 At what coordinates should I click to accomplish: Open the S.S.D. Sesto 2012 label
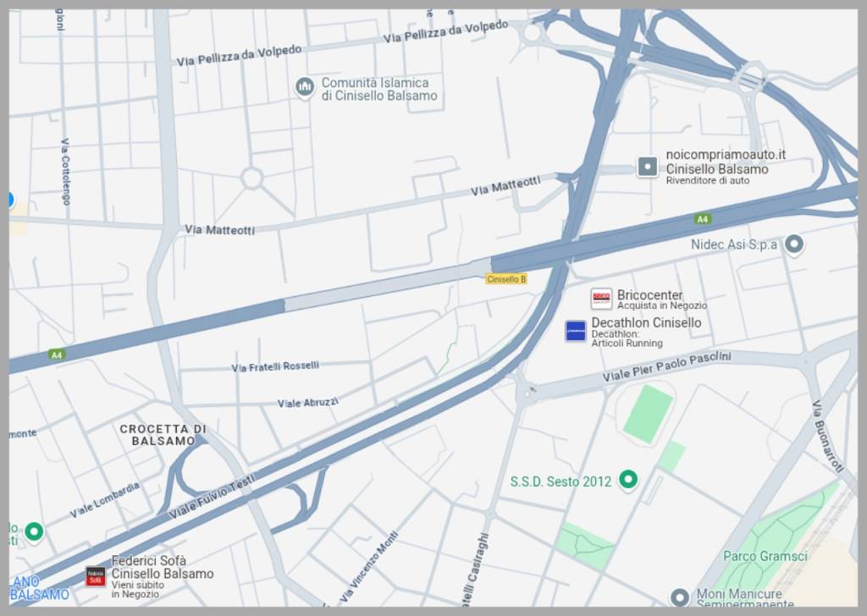click(x=561, y=481)
